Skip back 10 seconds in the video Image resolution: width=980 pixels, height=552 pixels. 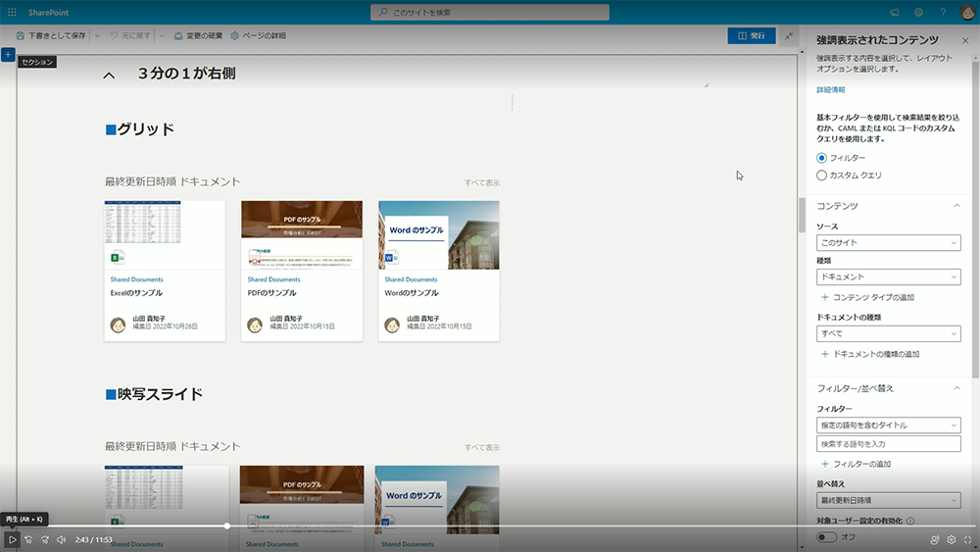click(x=28, y=539)
